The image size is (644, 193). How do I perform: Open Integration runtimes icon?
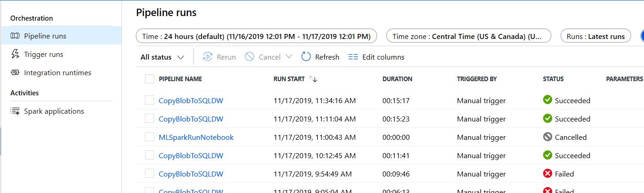pyautogui.click(x=15, y=72)
